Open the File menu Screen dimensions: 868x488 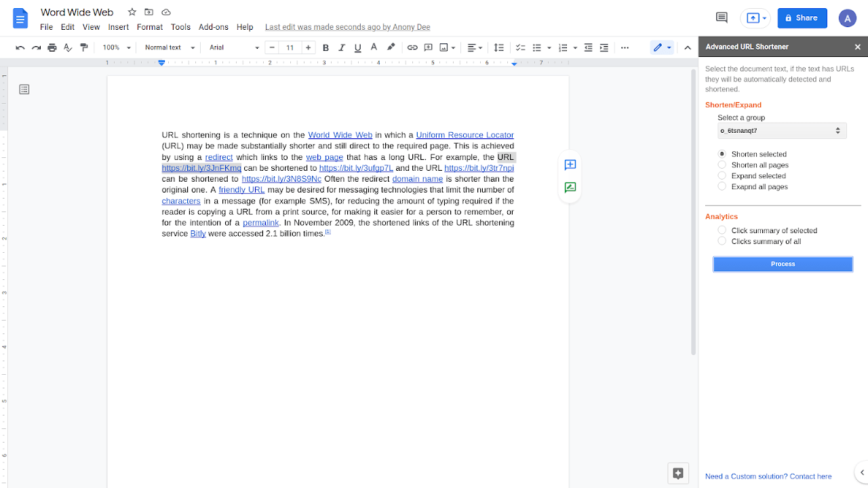[46, 27]
